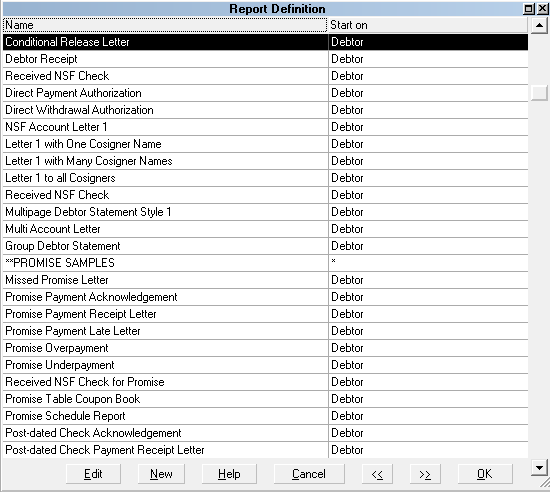
Task: Sort by the Name column header
Action: [x=165, y=25]
